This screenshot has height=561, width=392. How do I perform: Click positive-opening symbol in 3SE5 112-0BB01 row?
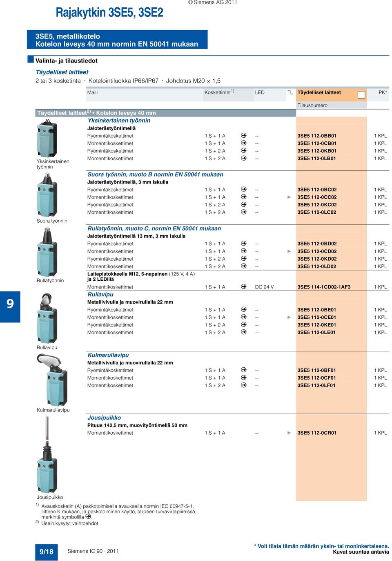click(x=244, y=135)
